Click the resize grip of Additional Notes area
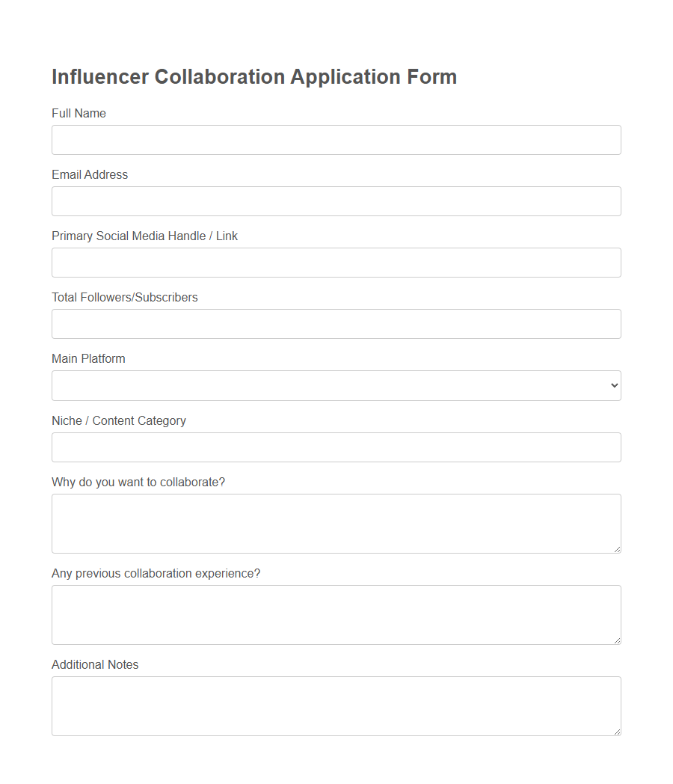The image size is (673, 784). tap(618, 731)
